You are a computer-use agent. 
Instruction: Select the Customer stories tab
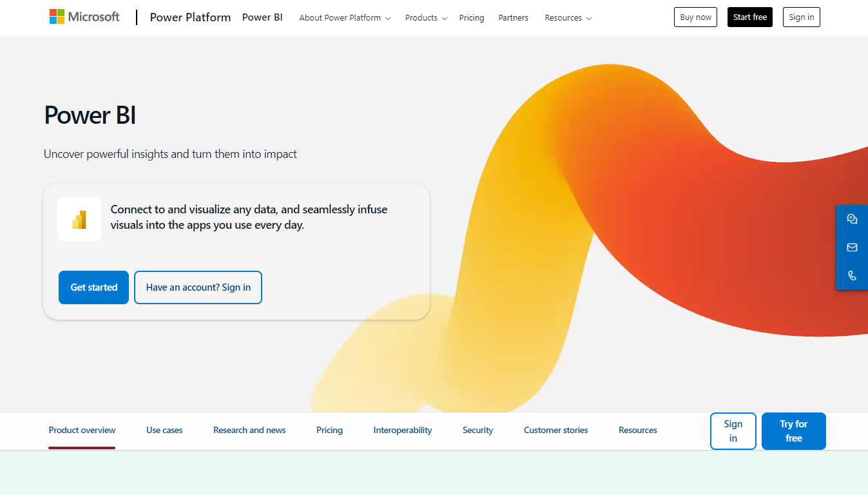pos(555,431)
